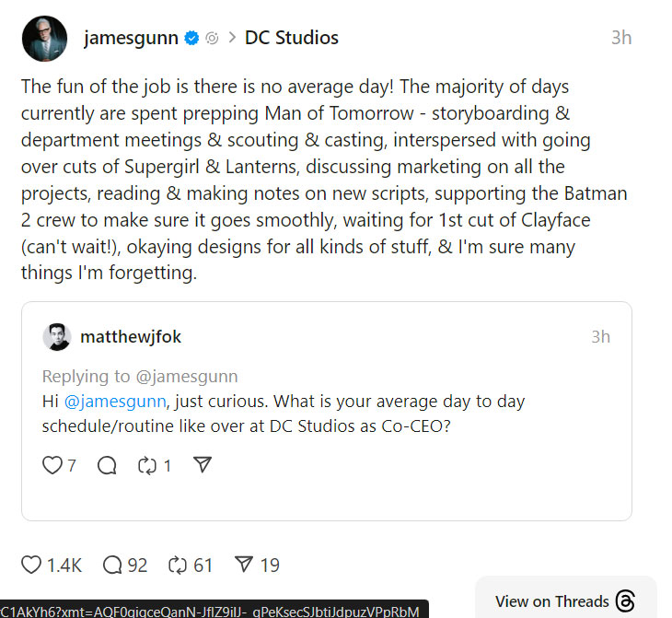Like the jamesgunn post with heart icon
Screen dimensions: 672x618
point(31,565)
